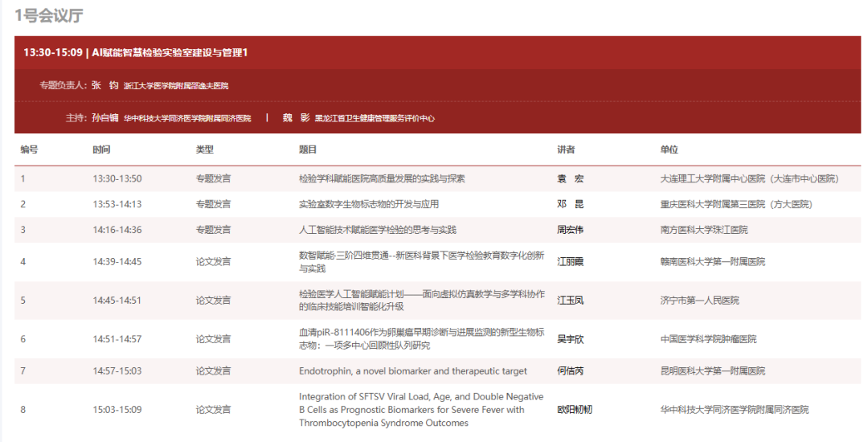The width and height of the screenshot is (868, 442).
Task: Click speaker name 江玉凤
Action: 570,301
